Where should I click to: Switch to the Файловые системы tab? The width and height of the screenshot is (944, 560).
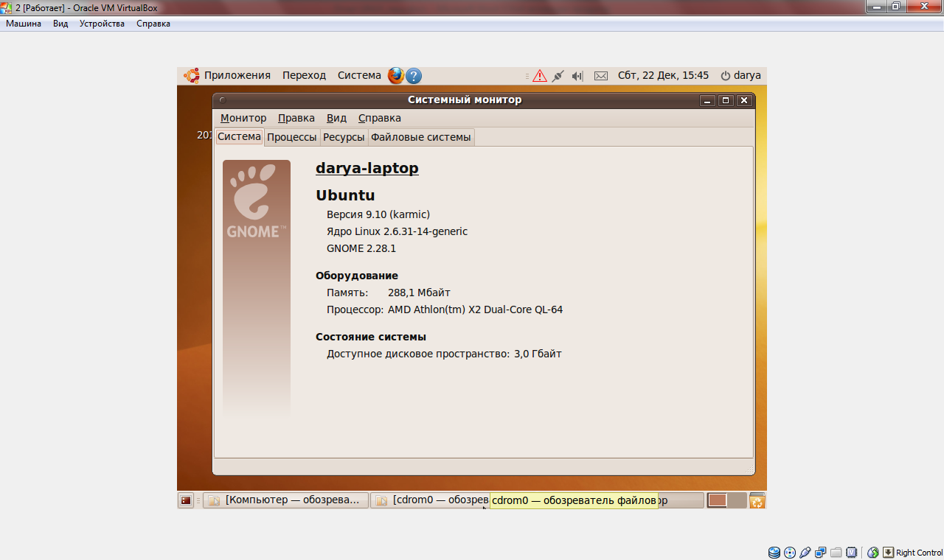coord(421,137)
